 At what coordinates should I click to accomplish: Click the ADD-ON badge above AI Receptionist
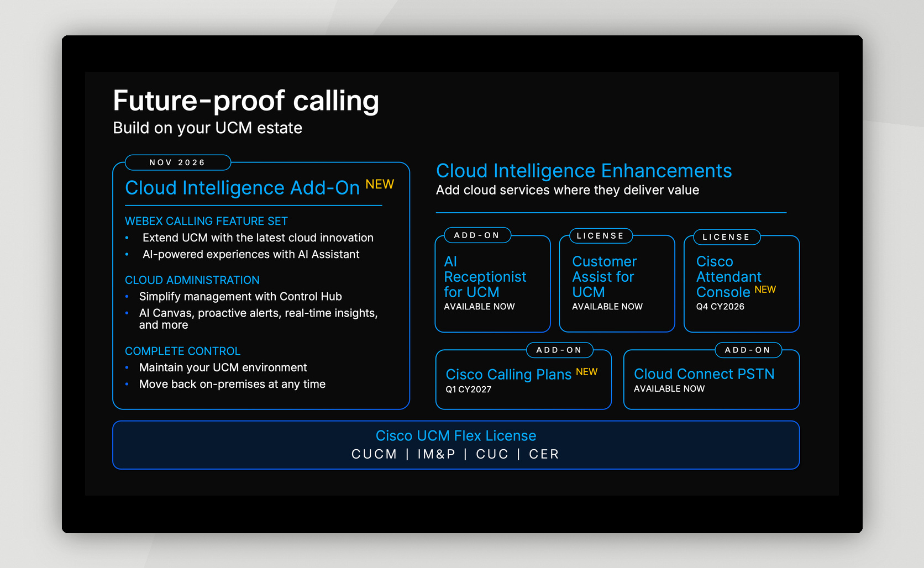point(477,235)
